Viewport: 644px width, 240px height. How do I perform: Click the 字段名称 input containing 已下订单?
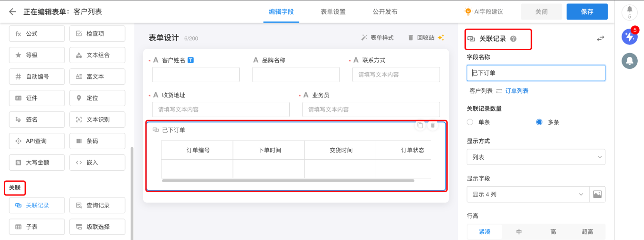[x=536, y=73]
